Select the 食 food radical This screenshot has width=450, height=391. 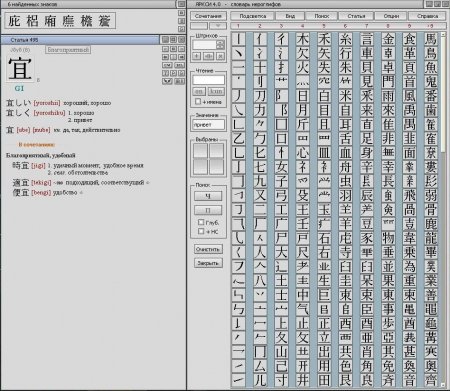410,39
